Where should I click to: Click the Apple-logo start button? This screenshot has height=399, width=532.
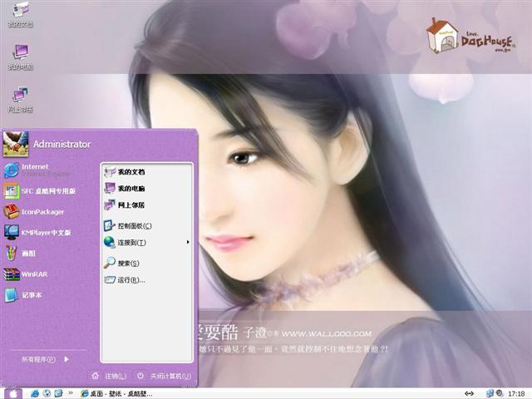tap(13, 393)
